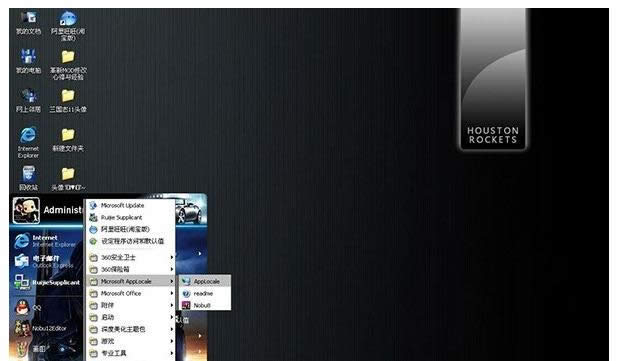
Task: Select the My Computer desktop icon
Action: point(28,61)
